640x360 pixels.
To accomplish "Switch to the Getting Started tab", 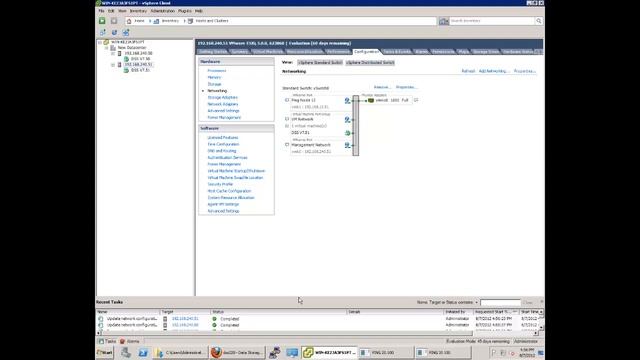I will pos(213,52).
